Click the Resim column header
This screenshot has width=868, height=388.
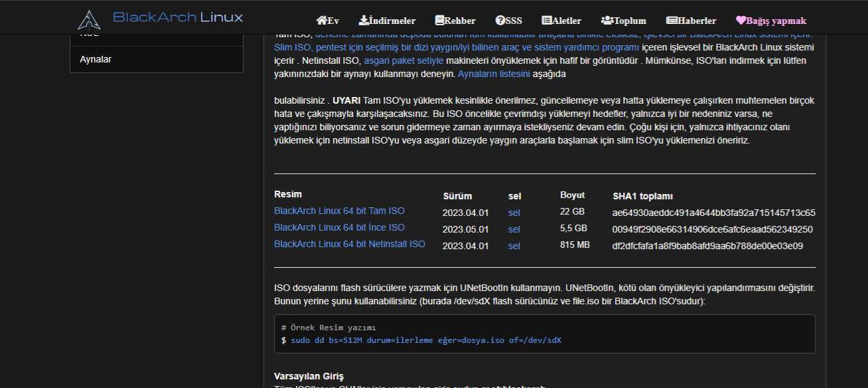click(x=288, y=194)
